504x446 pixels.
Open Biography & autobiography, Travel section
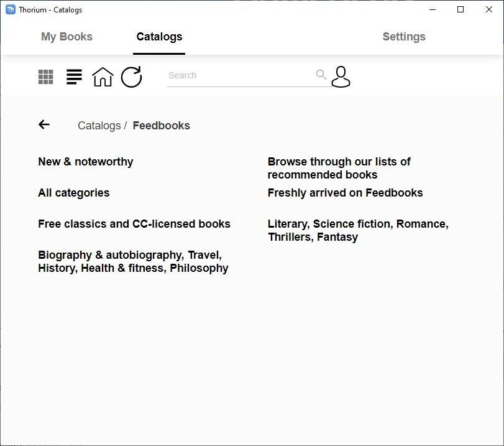pyautogui.click(x=133, y=261)
